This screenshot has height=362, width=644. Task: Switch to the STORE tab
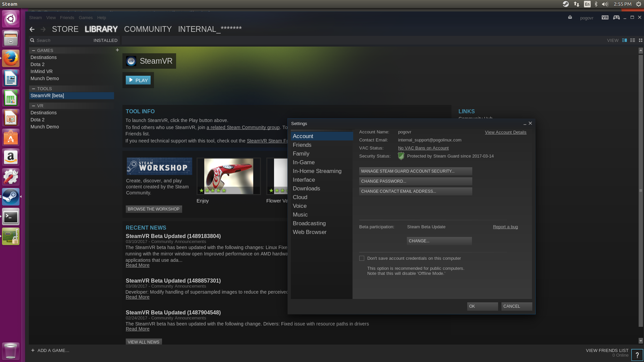[x=65, y=29]
